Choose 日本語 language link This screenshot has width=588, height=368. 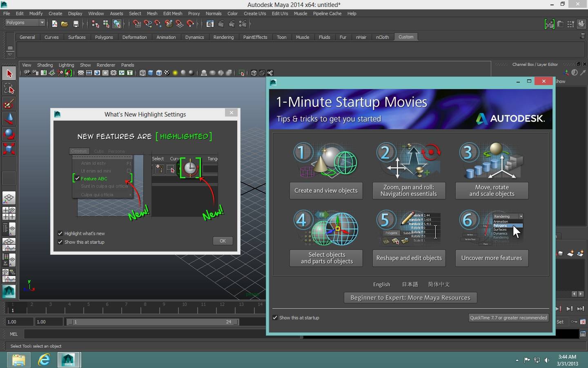(x=410, y=284)
